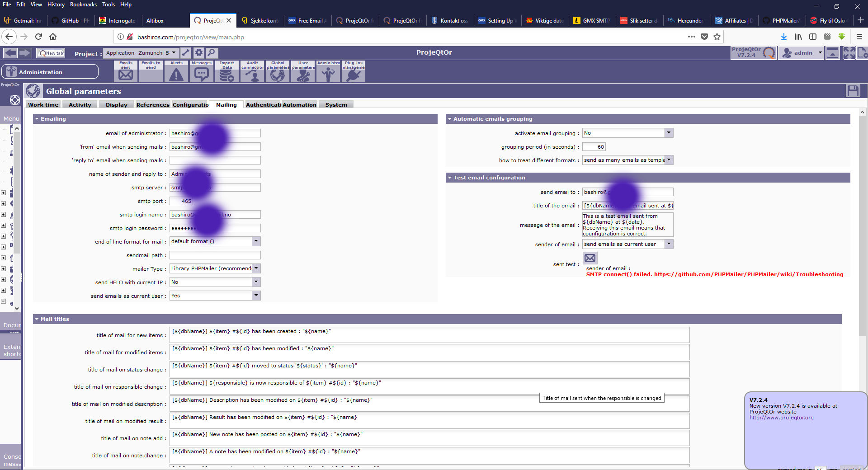Collapse the Emailing section

(x=37, y=119)
